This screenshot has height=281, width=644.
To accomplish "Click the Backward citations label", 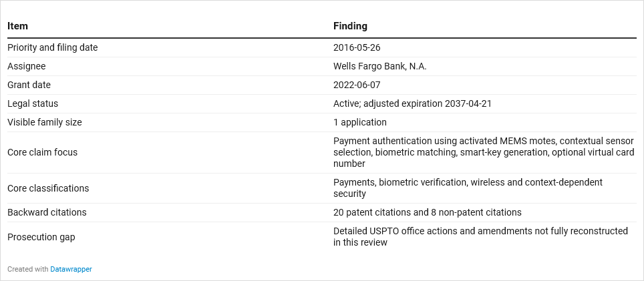I will coord(47,212).
